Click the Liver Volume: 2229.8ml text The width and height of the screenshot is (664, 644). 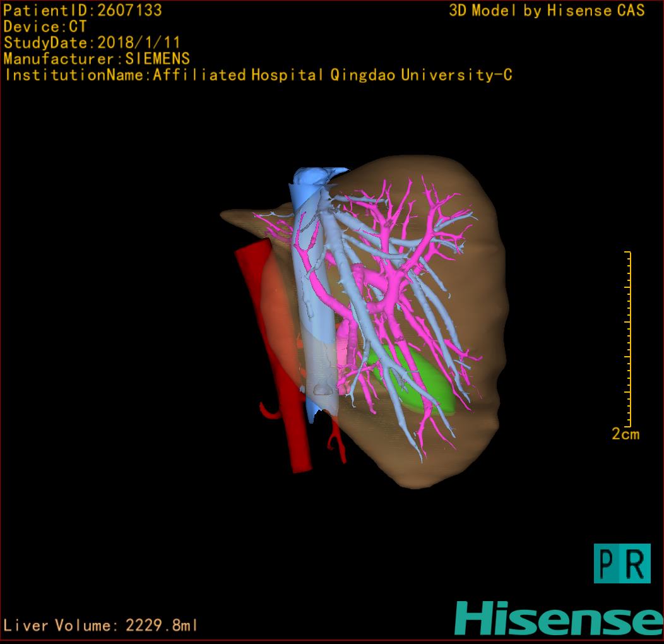[100, 625]
